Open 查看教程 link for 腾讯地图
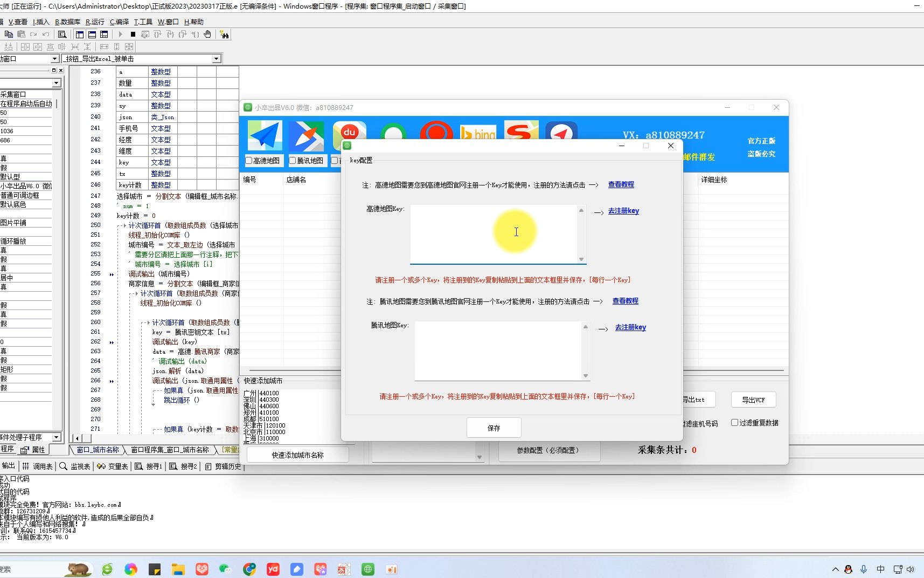 coord(625,301)
